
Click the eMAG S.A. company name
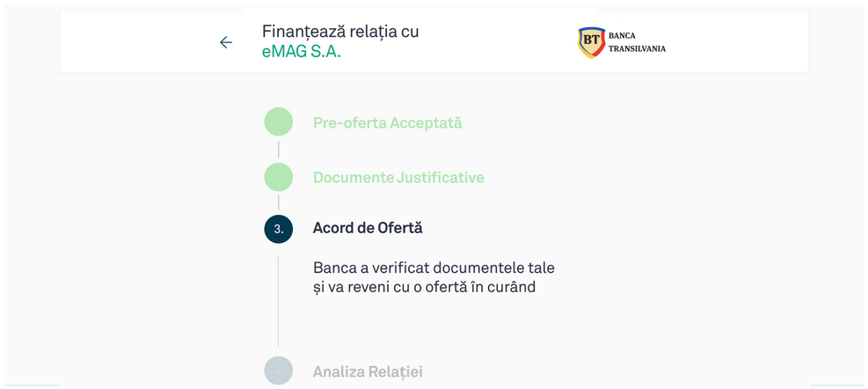point(301,52)
